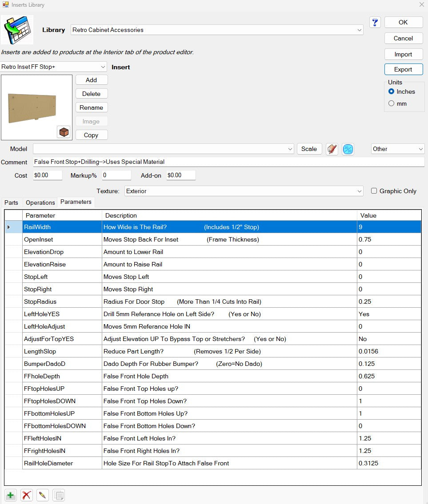Expand the Library dropdown
The width and height of the screenshot is (428, 504).
pos(359,30)
